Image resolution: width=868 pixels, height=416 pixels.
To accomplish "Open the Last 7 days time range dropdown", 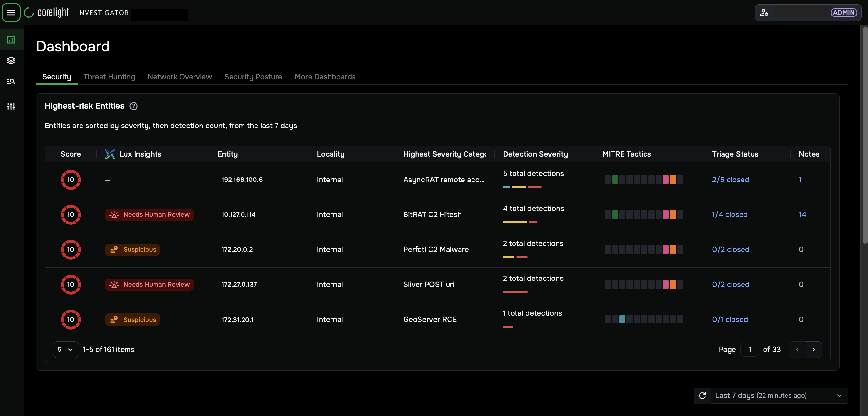I will [x=779, y=395].
